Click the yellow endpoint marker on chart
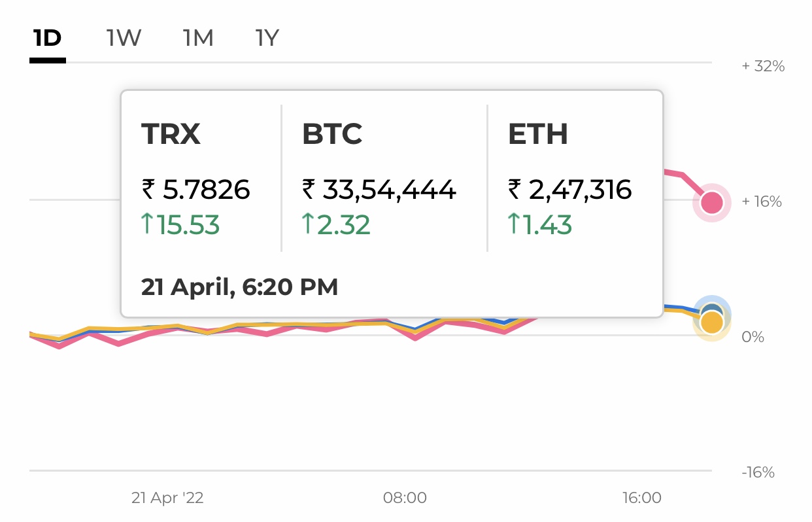The width and height of the screenshot is (812, 522). coord(711,323)
